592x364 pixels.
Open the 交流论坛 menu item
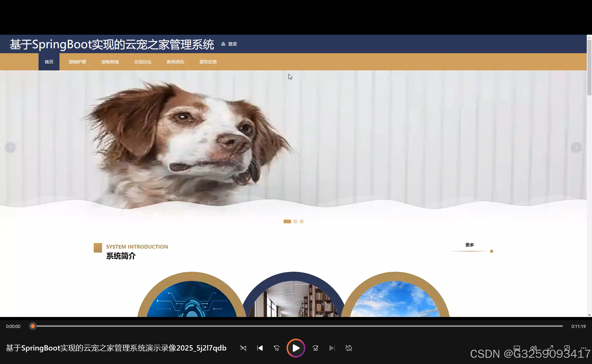click(x=142, y=62)
